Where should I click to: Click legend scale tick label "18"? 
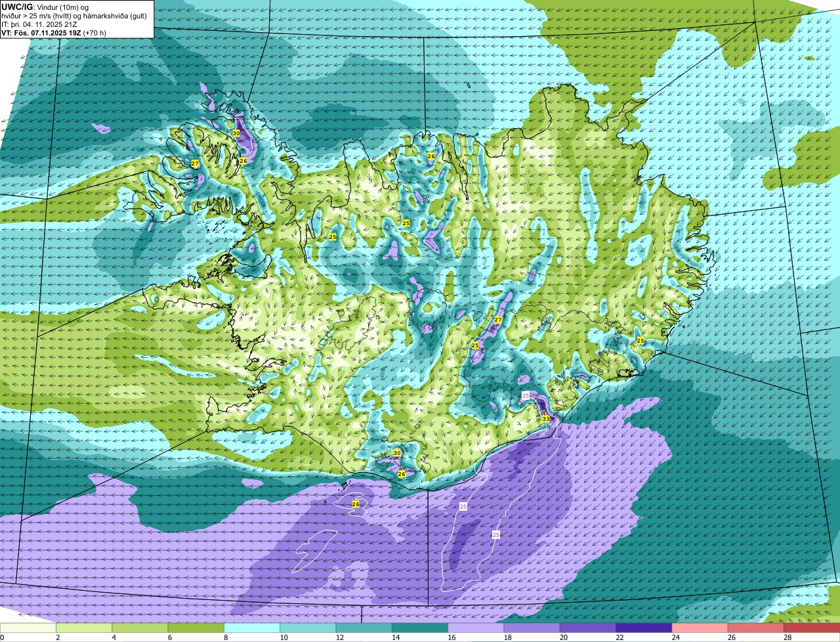507,637
